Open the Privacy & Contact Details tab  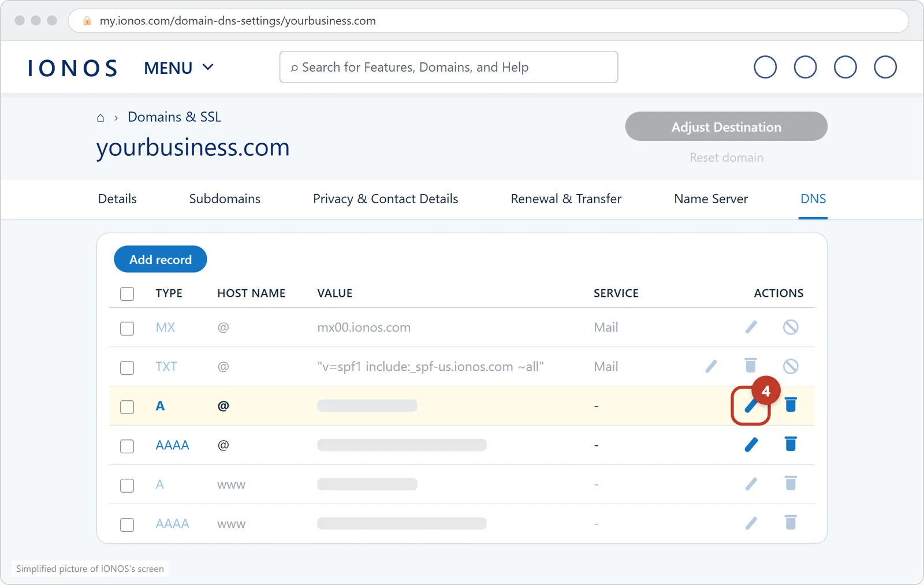385,199
